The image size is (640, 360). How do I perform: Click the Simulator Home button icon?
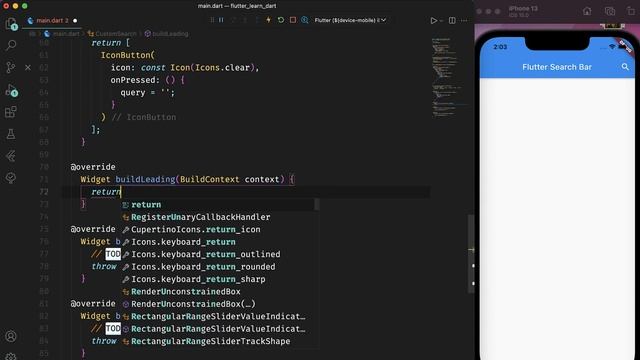click(x=587, y=11)
